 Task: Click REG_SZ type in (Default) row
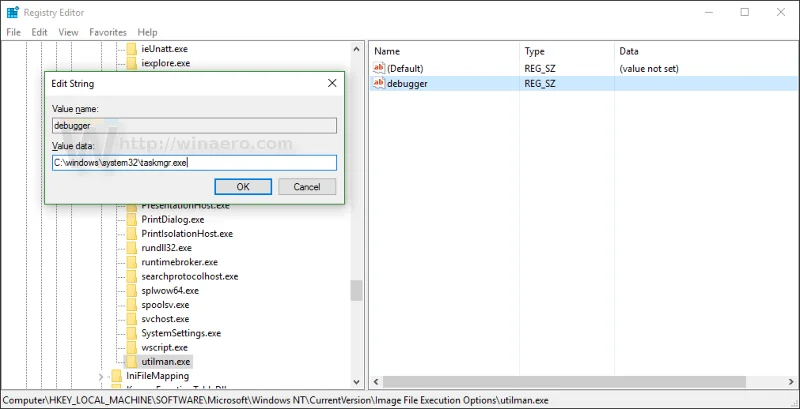(x=539, y=68)
